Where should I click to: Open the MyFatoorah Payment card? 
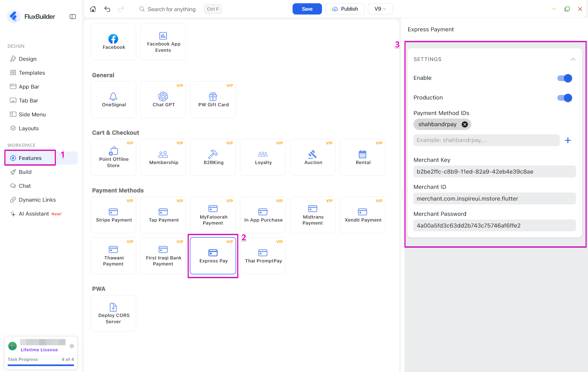[x=213, y=215]
